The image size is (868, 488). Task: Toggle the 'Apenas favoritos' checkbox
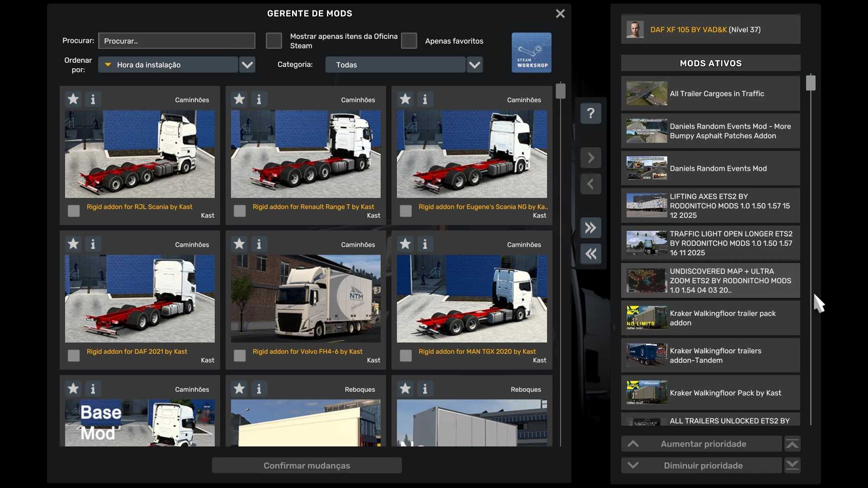point(409,41)
